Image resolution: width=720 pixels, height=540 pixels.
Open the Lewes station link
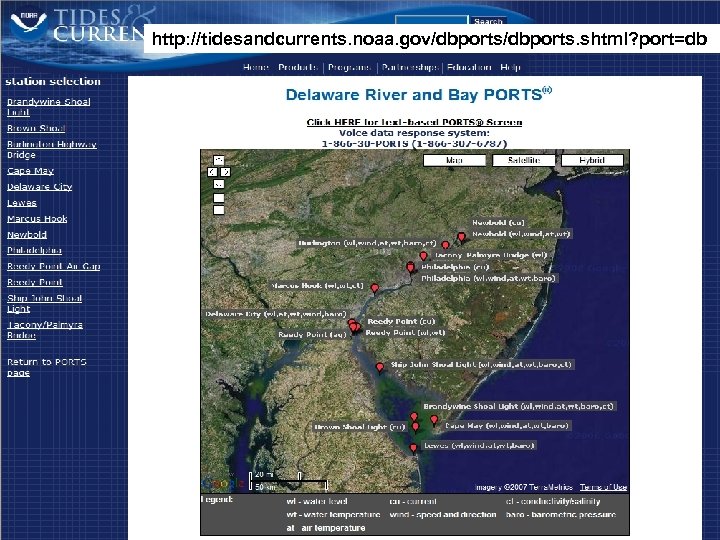point(22,203)
